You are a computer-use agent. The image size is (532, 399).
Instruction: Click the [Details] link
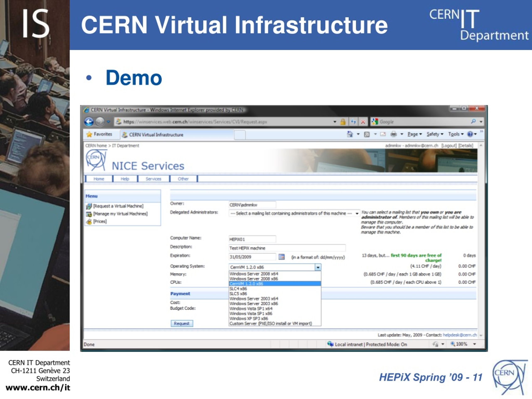(x=466, y=145)
